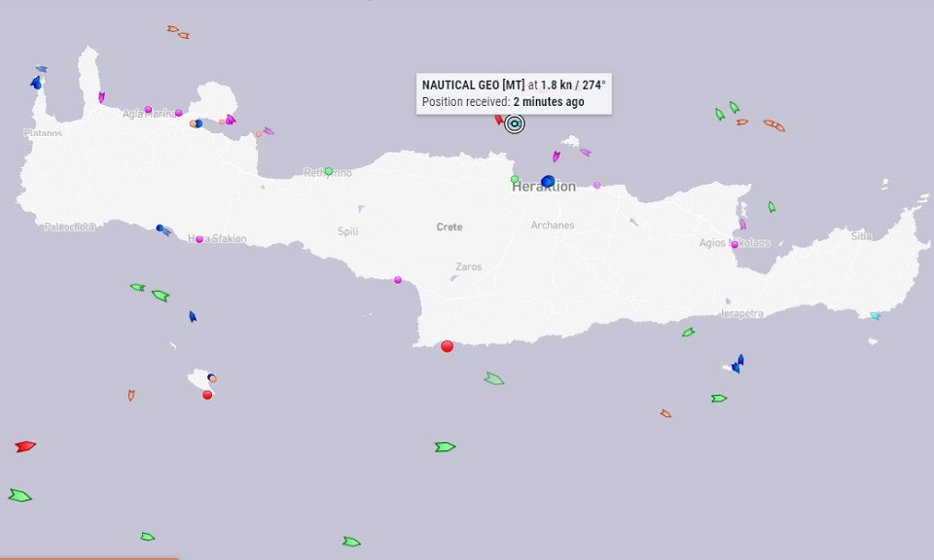Click the Archanes town label

(552, 226)
